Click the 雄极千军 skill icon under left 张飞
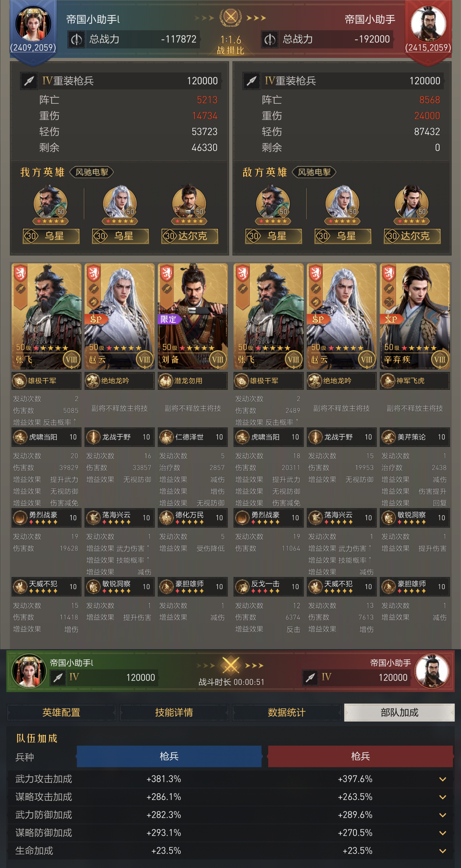The image size is (461, 868). [20, 381]
